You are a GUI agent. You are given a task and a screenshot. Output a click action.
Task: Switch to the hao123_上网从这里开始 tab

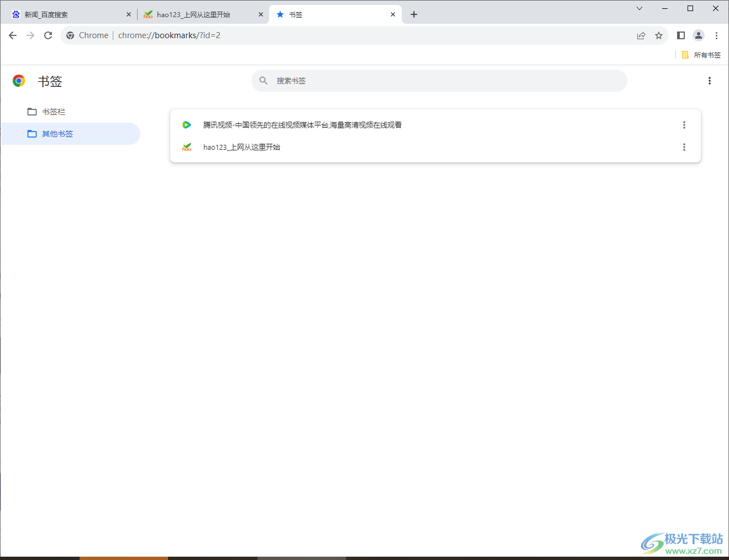202,15
